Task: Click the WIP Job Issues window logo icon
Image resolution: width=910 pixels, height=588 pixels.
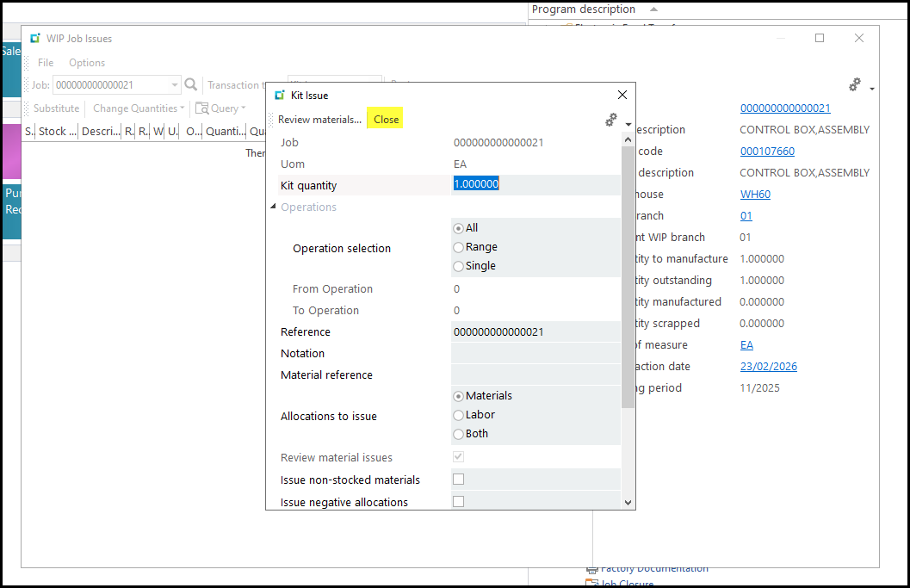Action: click(x=35, y=39)
